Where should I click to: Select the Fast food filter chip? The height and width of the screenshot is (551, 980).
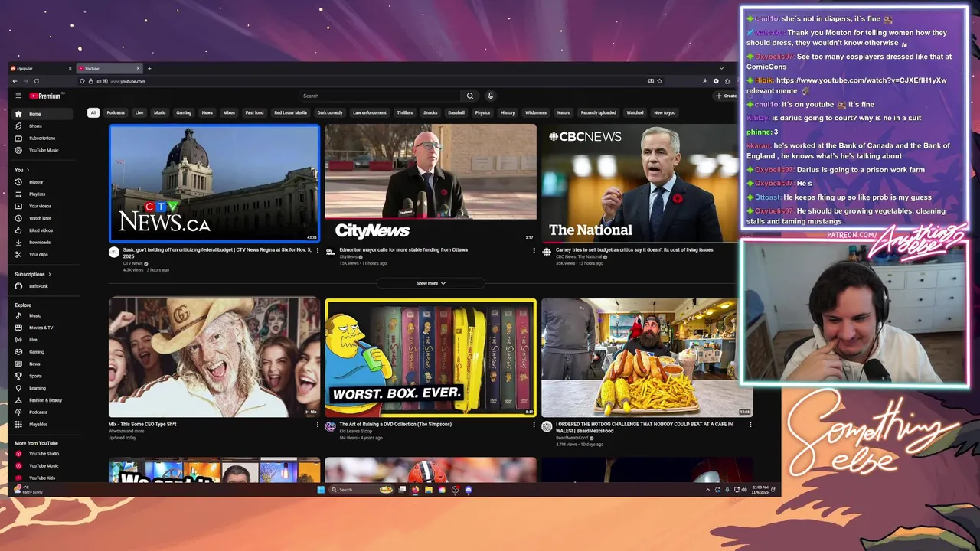point(254,112)
